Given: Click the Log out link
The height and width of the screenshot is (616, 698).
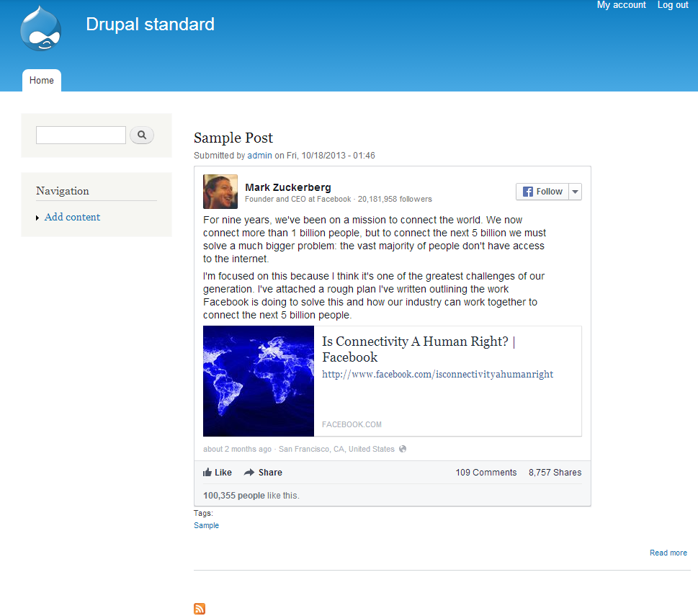Looking at the screenshot, I should click(673, 5).
